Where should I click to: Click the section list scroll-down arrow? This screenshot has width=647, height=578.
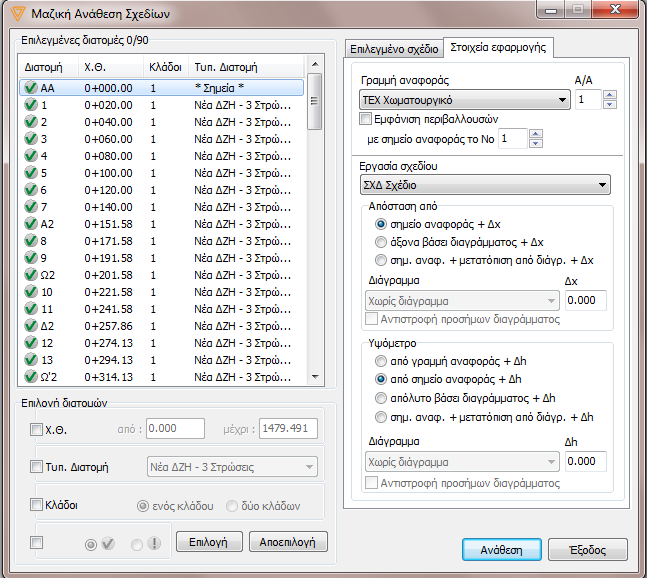[315, 376]
